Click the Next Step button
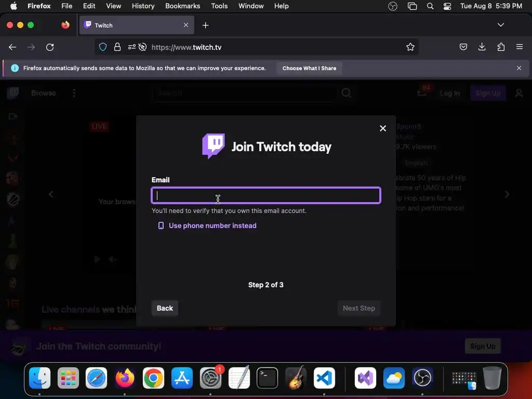Viewport: 532px width, 399px height. [x=358, y=308]
